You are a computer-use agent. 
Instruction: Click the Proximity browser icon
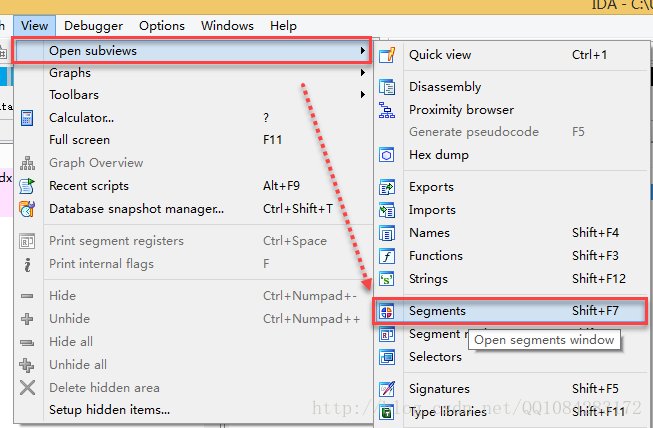coord(387,110)
